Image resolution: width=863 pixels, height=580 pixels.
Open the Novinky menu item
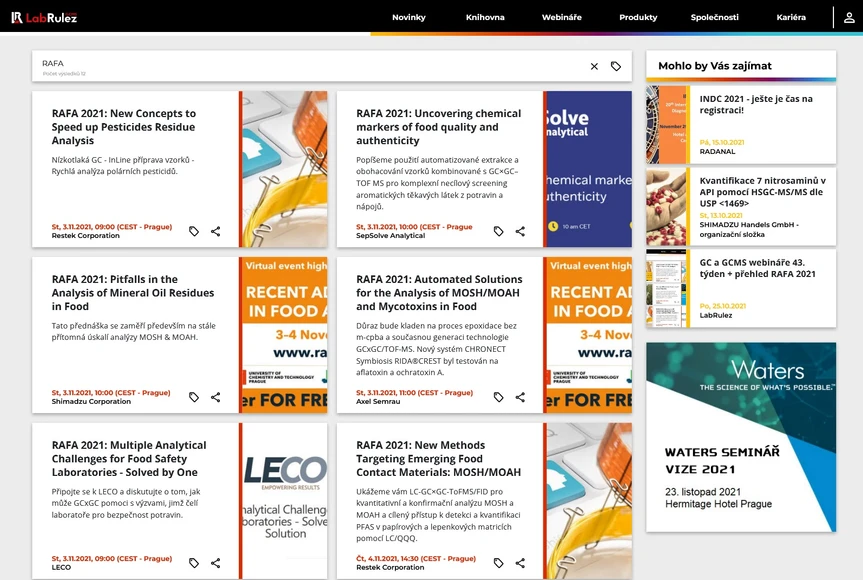408,17
